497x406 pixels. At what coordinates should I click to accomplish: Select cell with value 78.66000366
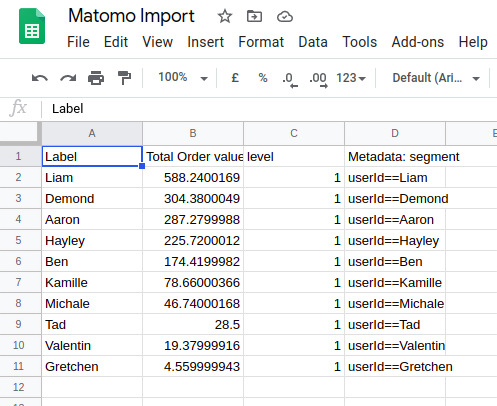(193, 282)
